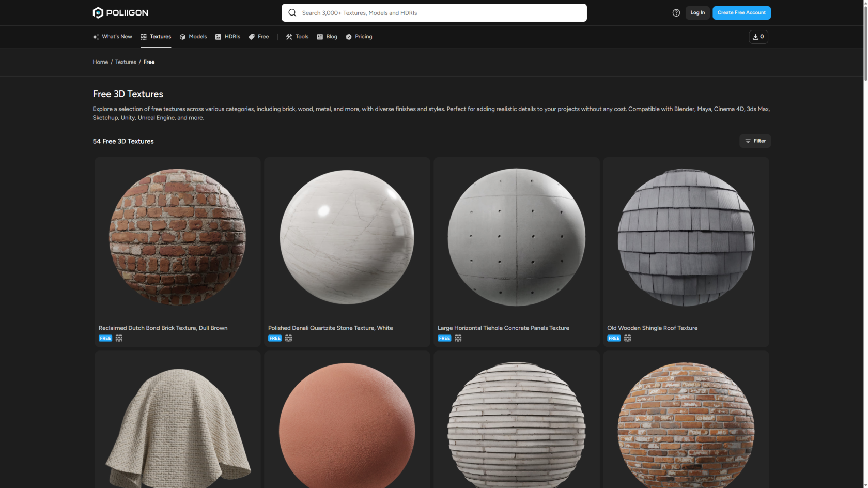Screen dimensions: 868x488
Task: Click the current Free breadcrumb
Action: coord(149,62)
